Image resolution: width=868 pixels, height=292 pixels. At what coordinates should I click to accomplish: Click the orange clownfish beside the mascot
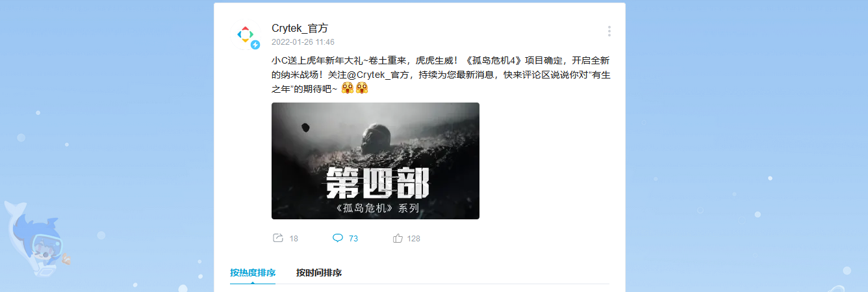(x=66, y=259)
